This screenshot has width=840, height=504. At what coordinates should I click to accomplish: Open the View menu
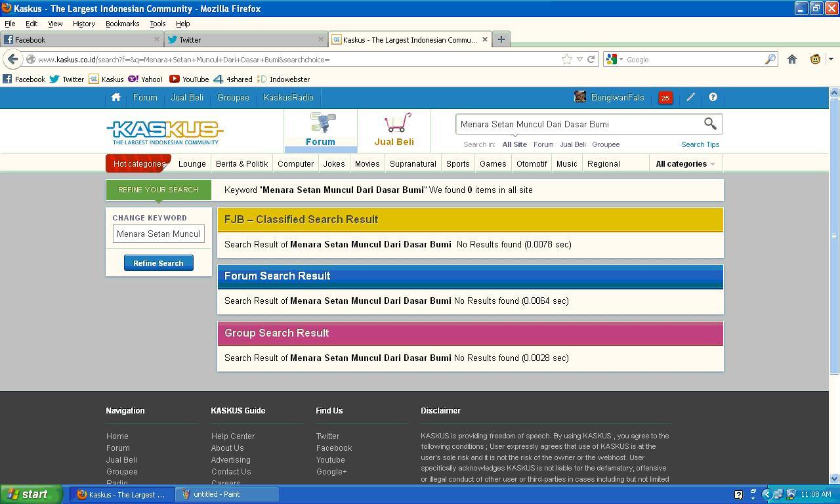55,24
